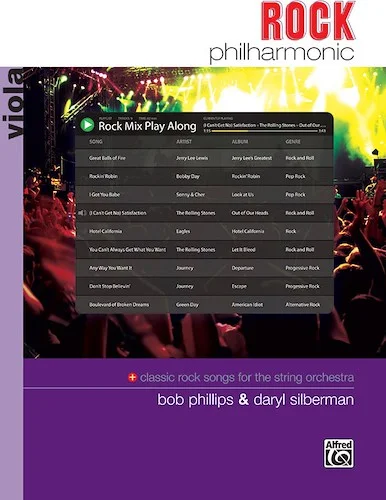Select album 'Jerry Lee's Greatest'
The image size is (386, 500).
pos(252,158)
